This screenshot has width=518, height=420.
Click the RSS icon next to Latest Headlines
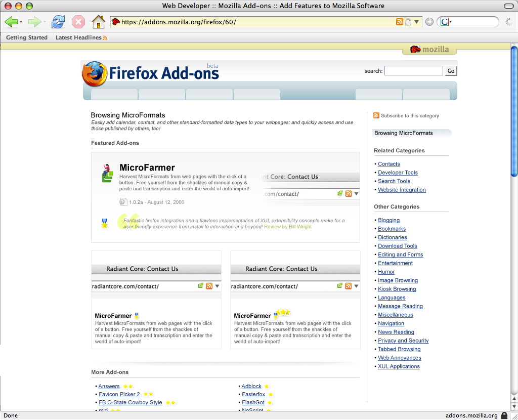point(105,37)
